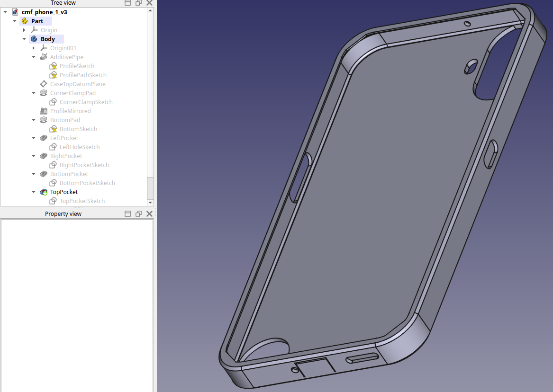Undock the Property view panel
This screenshot has width=553, height=392.
pyautogui.click(x=138, y=214)
